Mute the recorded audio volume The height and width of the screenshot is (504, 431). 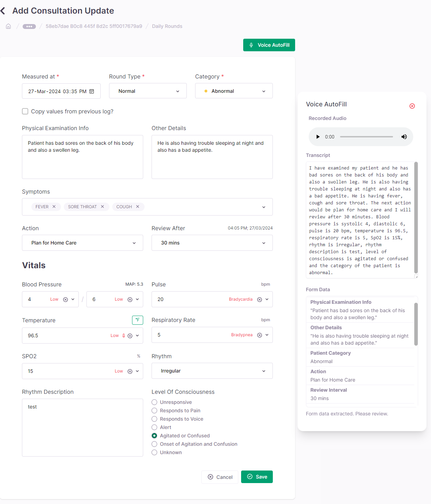coord(404,137)
